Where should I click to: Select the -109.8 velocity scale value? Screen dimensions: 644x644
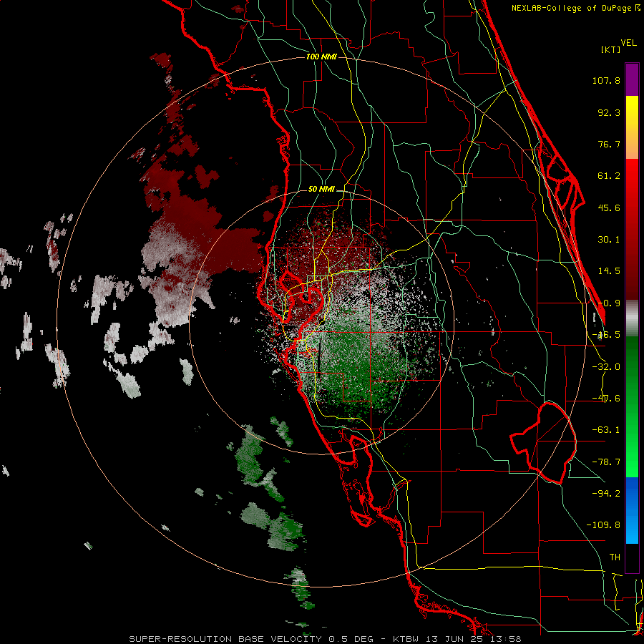(x=603, y=525)
